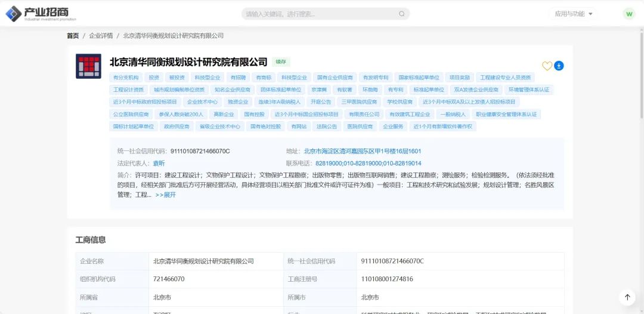Click the company address link
Viewport: 644px width, 314px height.
363,151
